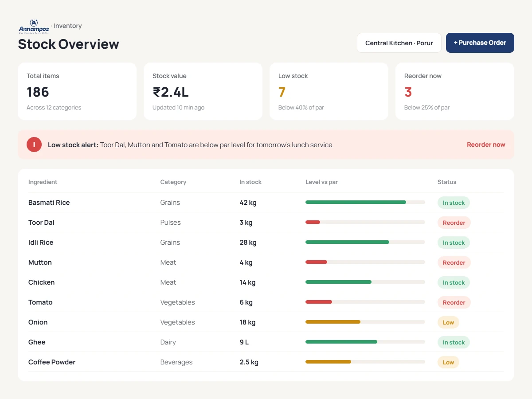532x399 pixels.
Task: Click the Stock Overview heading
Action: click(x=69, y=44)
